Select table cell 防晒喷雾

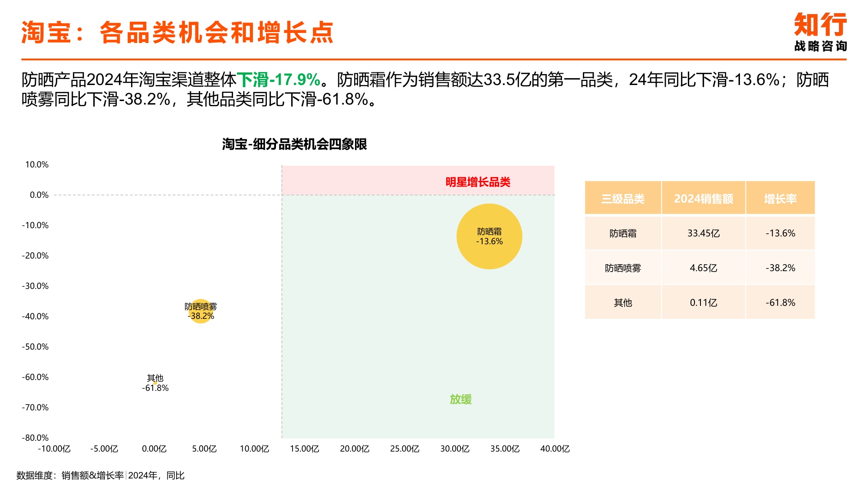tap(623, 268)
